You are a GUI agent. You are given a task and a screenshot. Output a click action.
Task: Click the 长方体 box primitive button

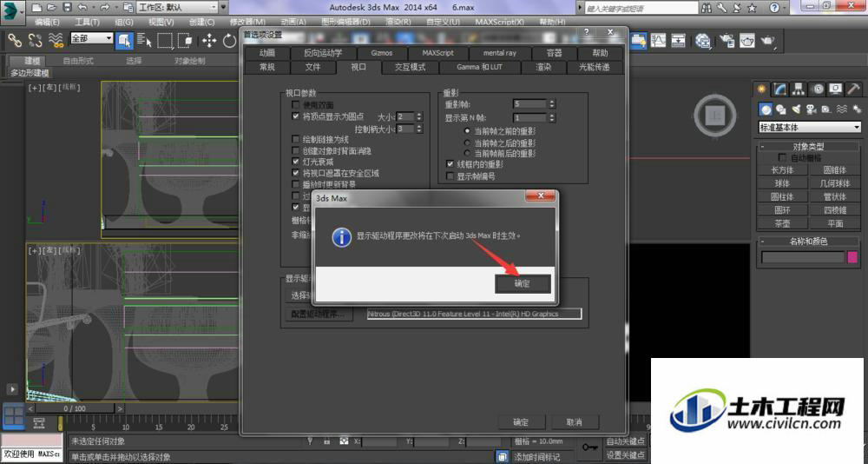(782, 170)
